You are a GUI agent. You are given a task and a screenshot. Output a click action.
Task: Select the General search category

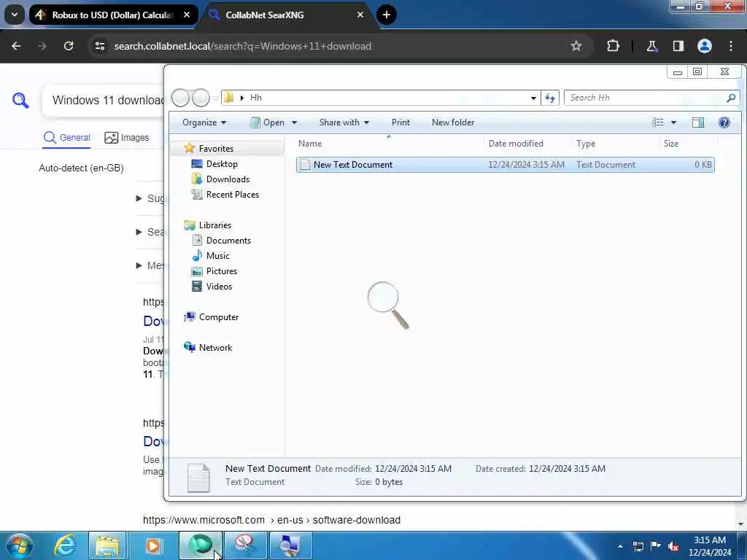point(66,138)
